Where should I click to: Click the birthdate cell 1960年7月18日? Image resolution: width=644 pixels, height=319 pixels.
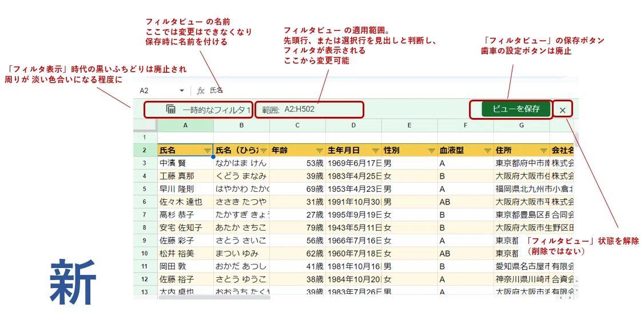353,253
